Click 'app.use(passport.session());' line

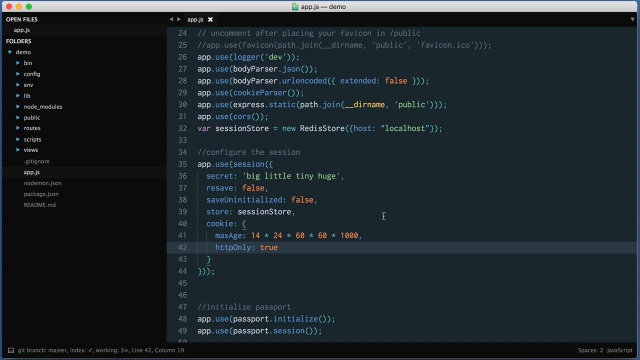pos(260,331)
